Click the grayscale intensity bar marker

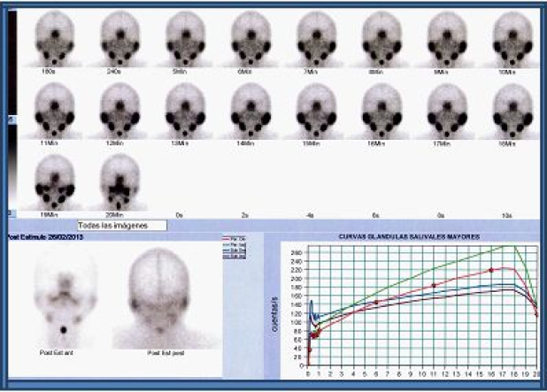point(10,118)
